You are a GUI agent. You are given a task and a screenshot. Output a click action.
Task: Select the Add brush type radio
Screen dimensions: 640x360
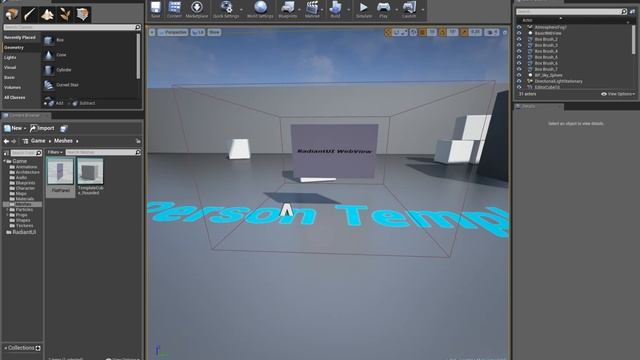coord(45,104)
